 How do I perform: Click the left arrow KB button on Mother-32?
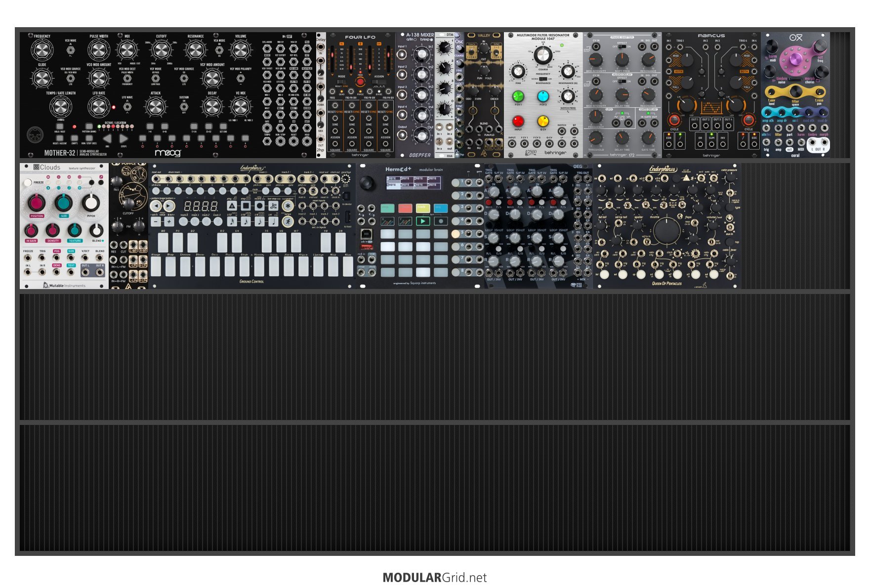107,139
